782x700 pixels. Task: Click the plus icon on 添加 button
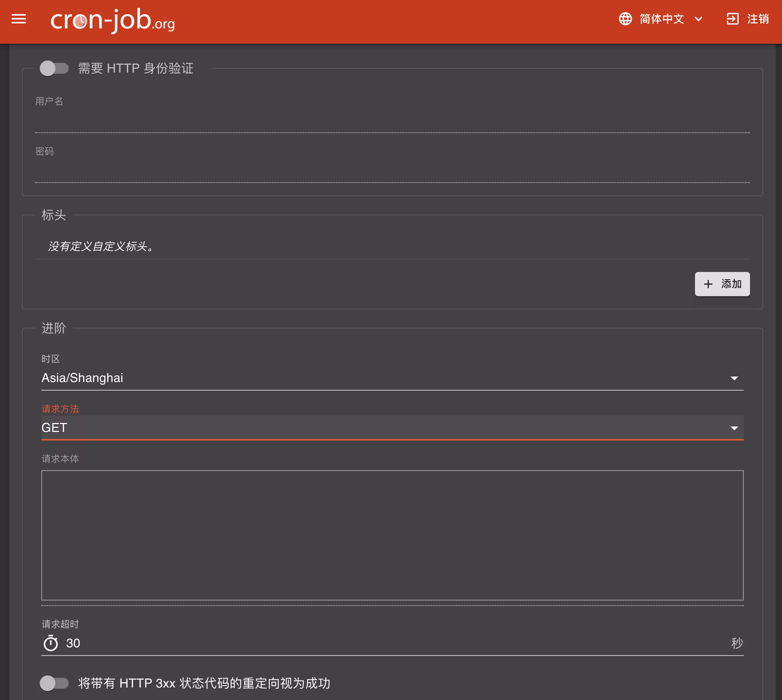pyautogui.click(x=709, y=284)
